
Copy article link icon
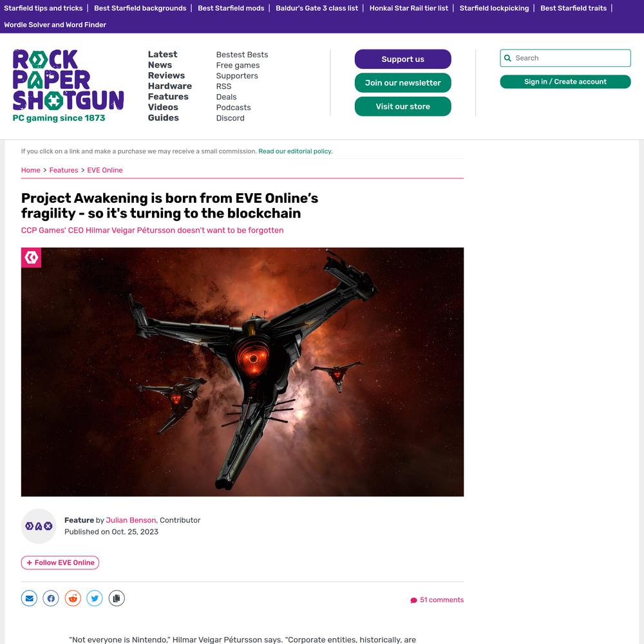click(x=117, y=598)
